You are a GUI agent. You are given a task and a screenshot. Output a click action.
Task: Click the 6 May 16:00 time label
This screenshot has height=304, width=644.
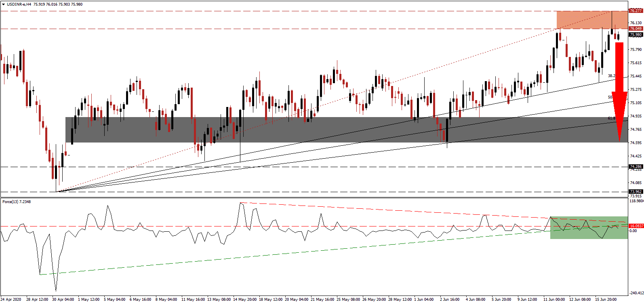point(140,300)
